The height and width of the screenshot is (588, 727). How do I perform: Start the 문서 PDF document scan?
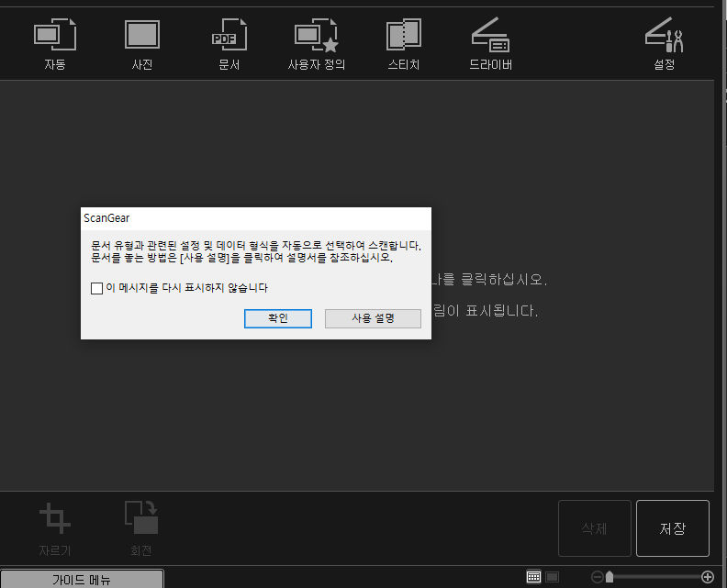tap(229, 44)
